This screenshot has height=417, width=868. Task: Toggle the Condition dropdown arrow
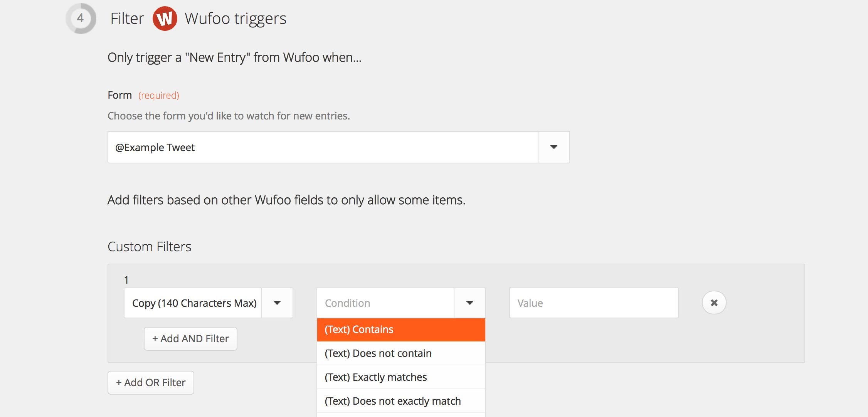[469, 303]
